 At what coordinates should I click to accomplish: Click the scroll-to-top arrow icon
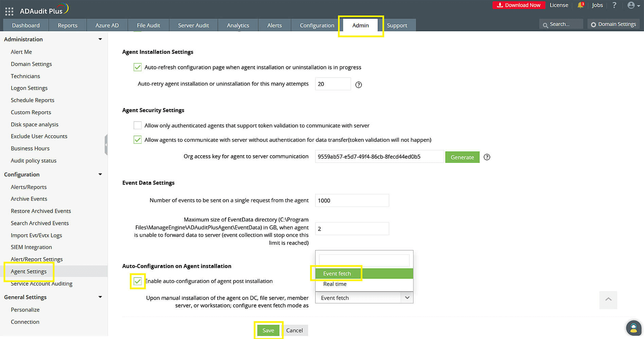coord(608,300)
